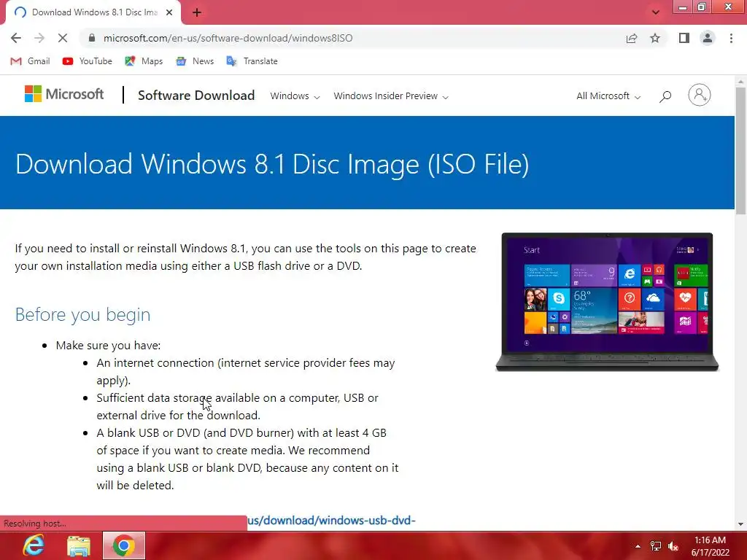Expand the Windows navigation menu
The width and height of the screenshot is (747, 560).
click(295, 96)
